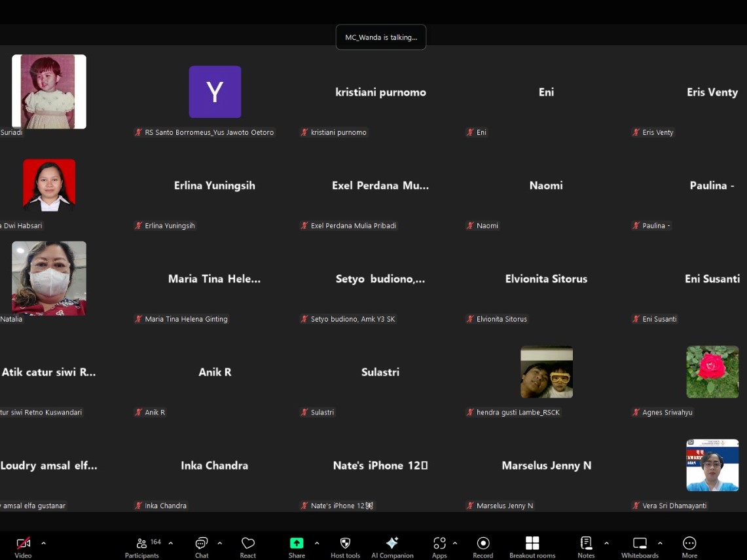The image size is (747, 560).
Task: Start screen sharing with Share
Action: (x=297, y=547)
